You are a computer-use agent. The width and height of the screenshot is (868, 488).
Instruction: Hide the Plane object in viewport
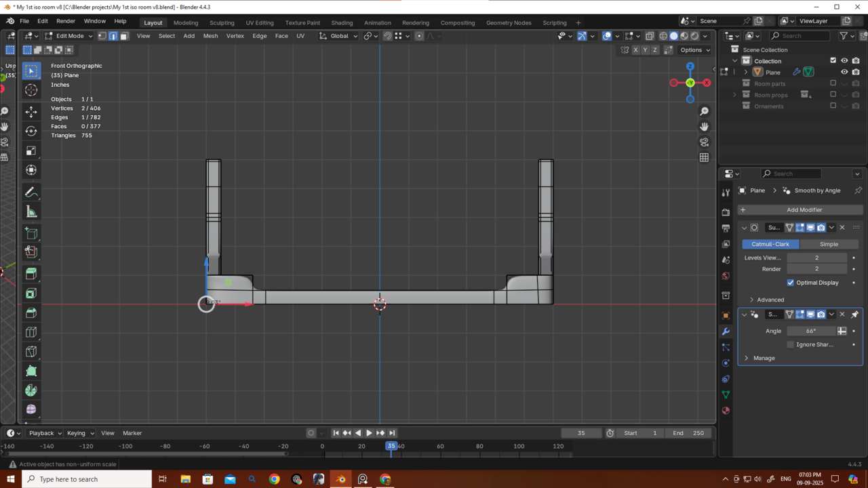pos(844,72)
